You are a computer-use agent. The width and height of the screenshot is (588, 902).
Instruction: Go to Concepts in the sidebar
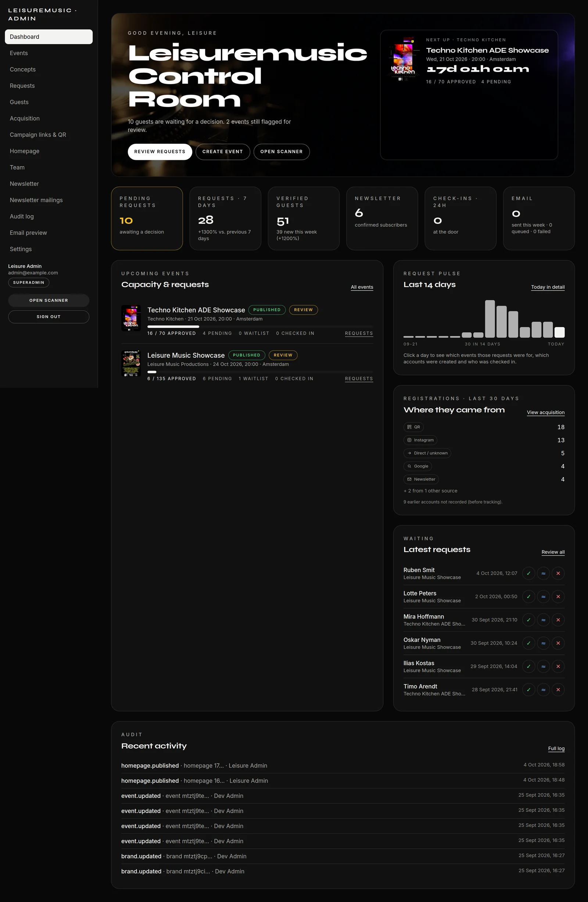49,69
